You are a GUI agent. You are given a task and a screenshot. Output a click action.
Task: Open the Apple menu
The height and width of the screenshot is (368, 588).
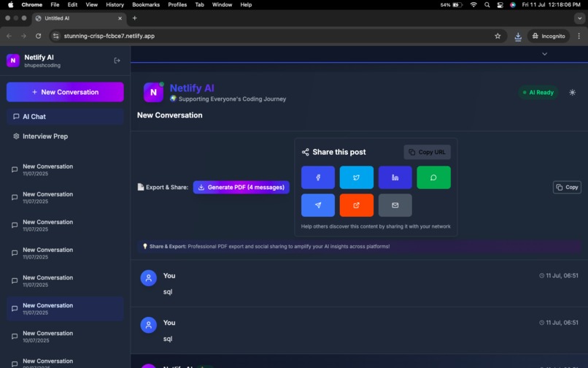coord(10,5)
